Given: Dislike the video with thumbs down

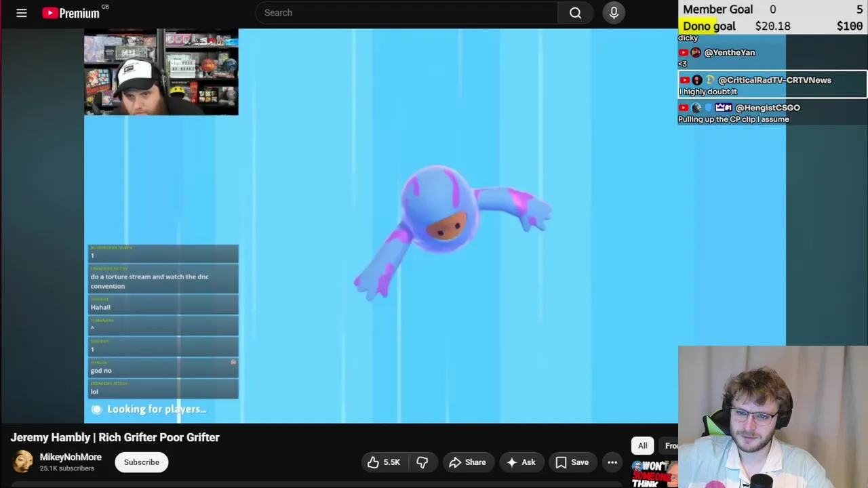Looking at the screenshot, I should point(422,462).
